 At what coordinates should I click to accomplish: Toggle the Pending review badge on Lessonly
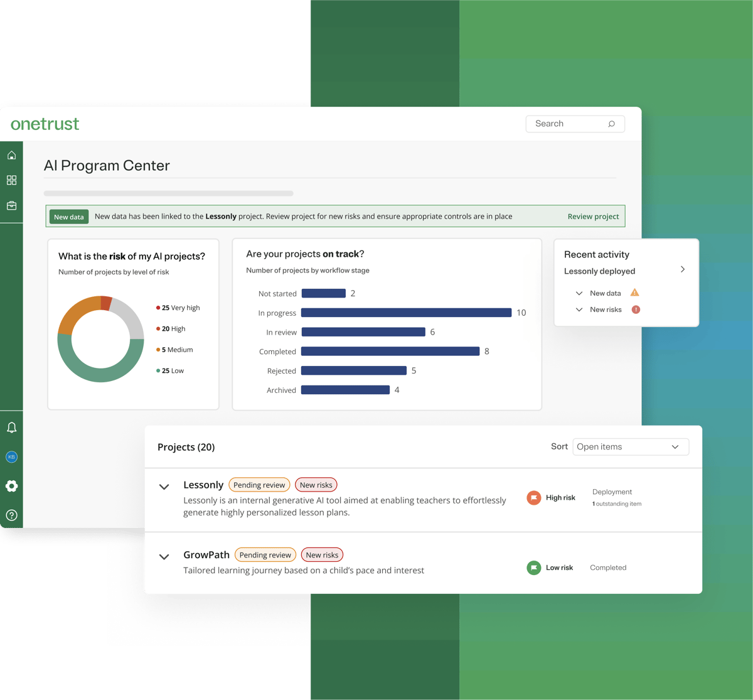tap(259, 485)
